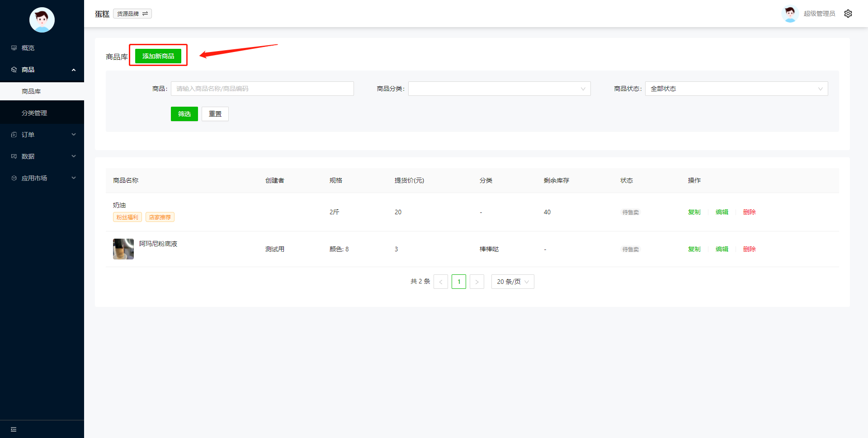Click the 阿玛尼粉底液 product thumbnail

pyautogui.click(x=123, y=249)
